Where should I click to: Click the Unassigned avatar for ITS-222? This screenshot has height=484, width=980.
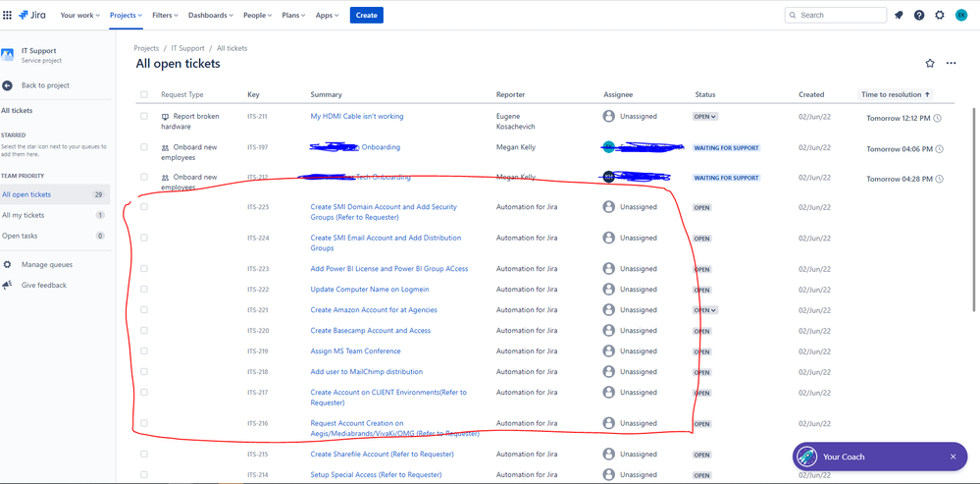tap(609, 289)
